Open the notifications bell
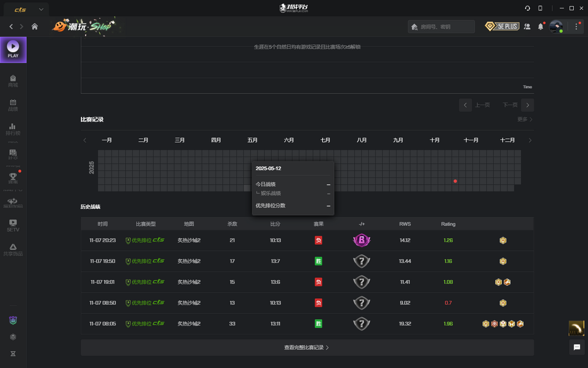Screen dimensions: 588x368 541,26
